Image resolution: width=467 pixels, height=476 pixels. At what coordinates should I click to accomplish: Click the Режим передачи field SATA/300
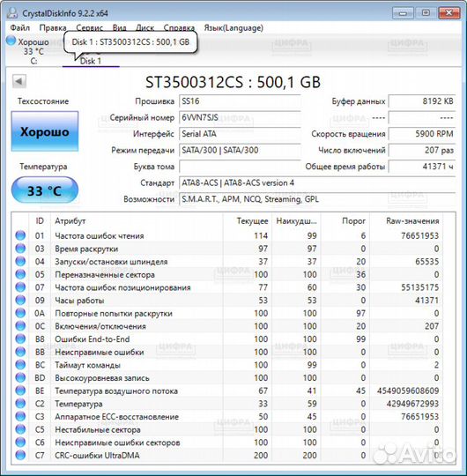[x=240, y=150]
